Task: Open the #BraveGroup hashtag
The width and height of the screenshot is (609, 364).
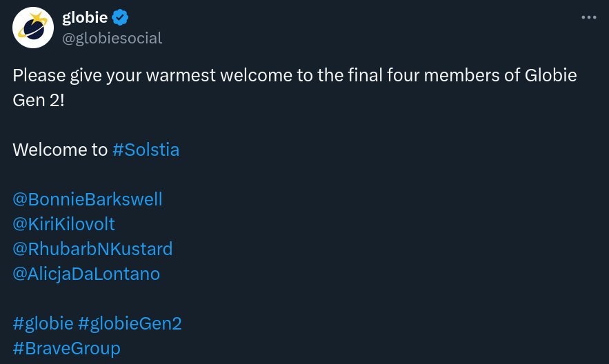Action: pos(66,348)
